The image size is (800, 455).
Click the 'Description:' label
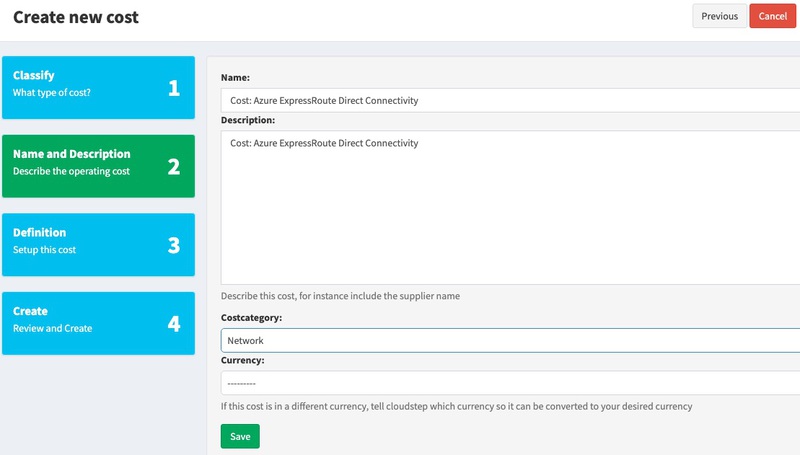(248, 120)
